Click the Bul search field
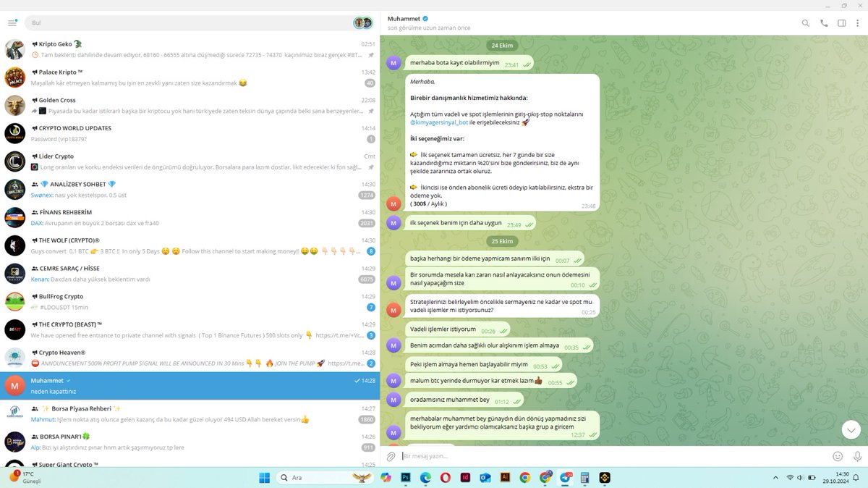The width and height of the screenshot is (868, 488). 188,23
